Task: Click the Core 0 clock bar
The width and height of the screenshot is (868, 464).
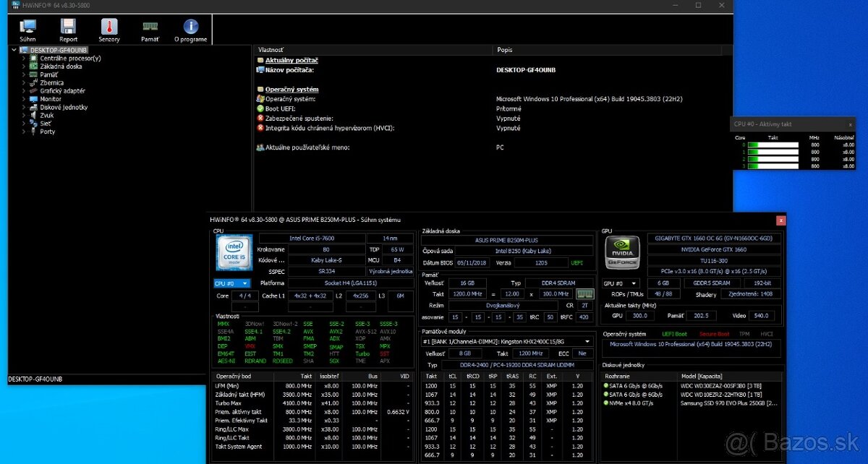Action: 773,145
